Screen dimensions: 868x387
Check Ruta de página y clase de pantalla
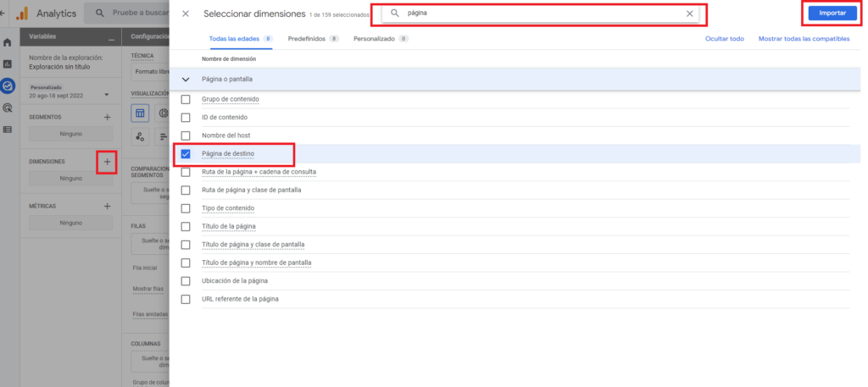[186, 191]
